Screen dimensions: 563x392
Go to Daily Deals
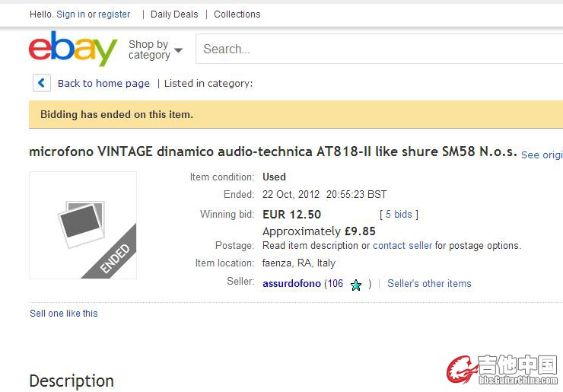coord(174,14)
